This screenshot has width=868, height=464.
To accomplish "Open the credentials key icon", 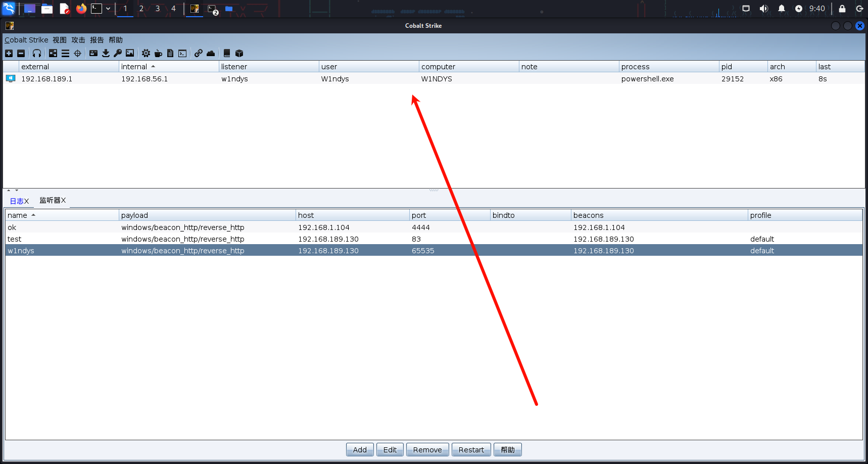I will [118, 53].
